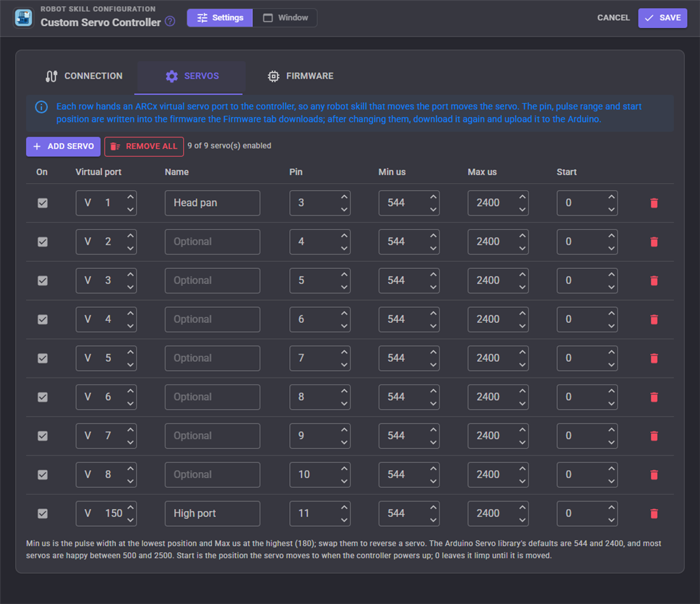Decrease Max us in V 4 row

point(522,326)
